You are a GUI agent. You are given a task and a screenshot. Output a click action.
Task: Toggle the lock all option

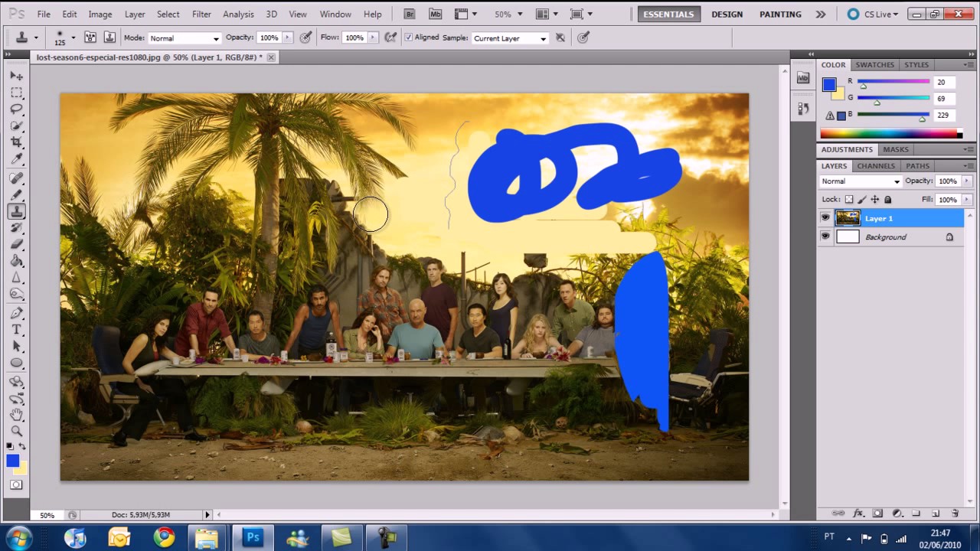coord(887,200)
